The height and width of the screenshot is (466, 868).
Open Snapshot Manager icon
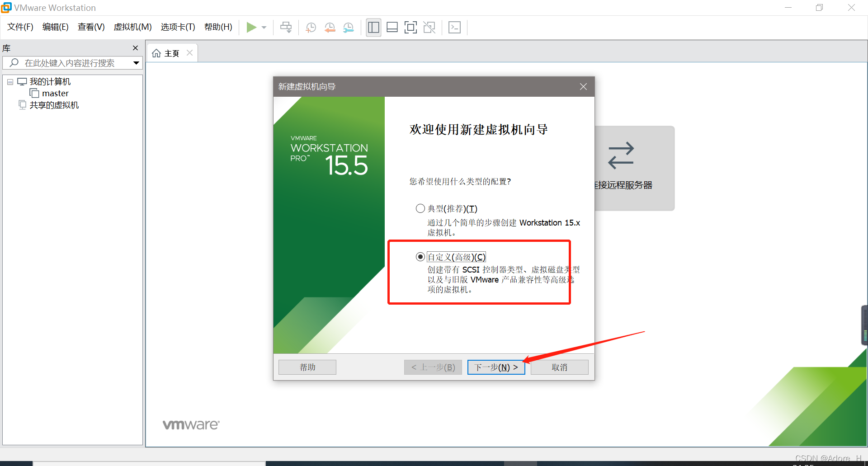[348, 28]
